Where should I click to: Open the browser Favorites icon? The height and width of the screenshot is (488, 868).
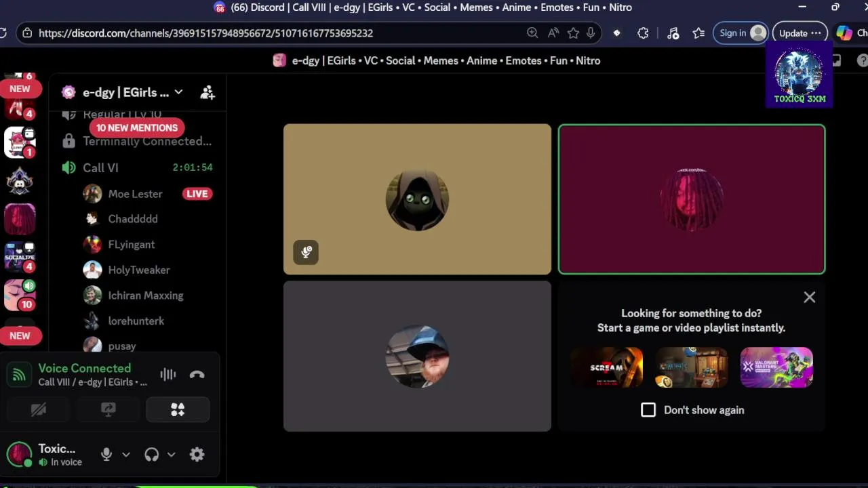(x=698, y=33)
